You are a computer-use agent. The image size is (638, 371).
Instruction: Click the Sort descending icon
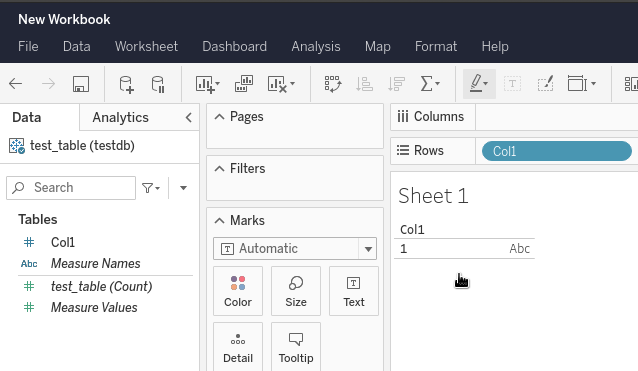click(396, 84)
